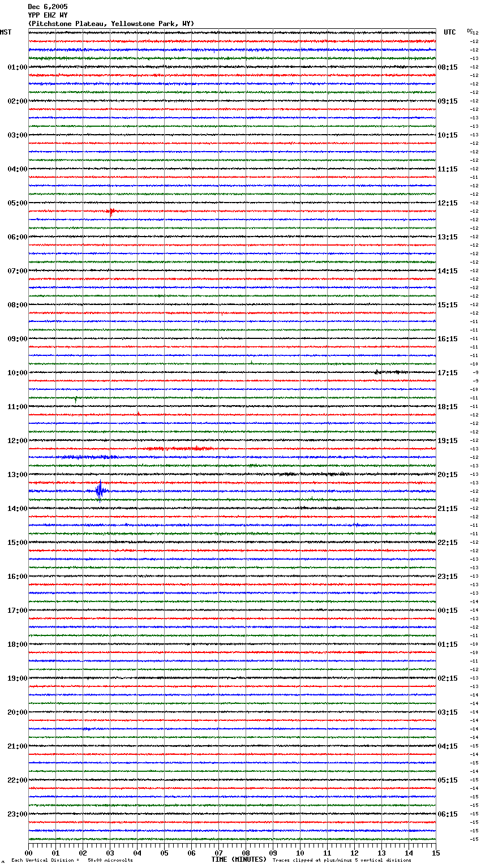Click the '08' minute tick label
481x868 pixels.
click(246, 853)
